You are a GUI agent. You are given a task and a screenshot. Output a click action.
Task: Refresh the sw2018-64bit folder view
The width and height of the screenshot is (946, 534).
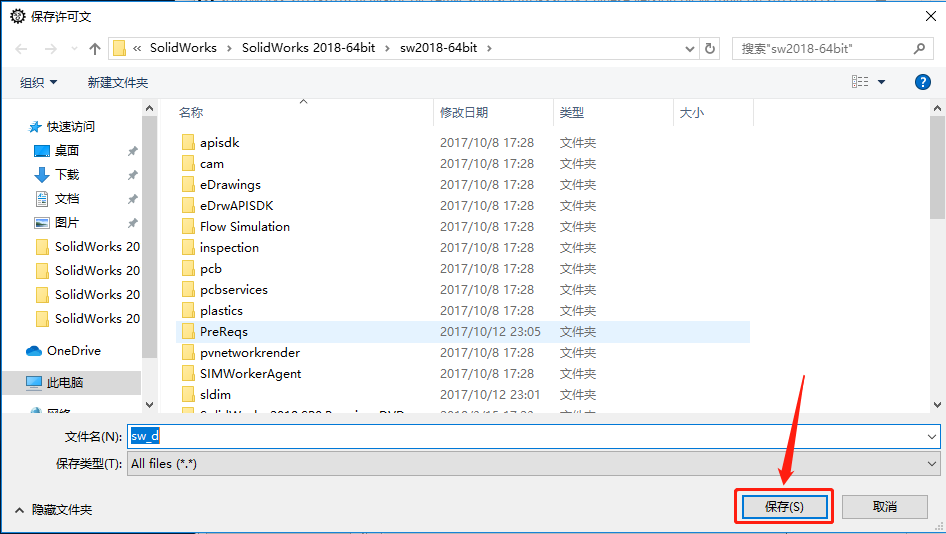pyautogui.click(x=710, y=48)
